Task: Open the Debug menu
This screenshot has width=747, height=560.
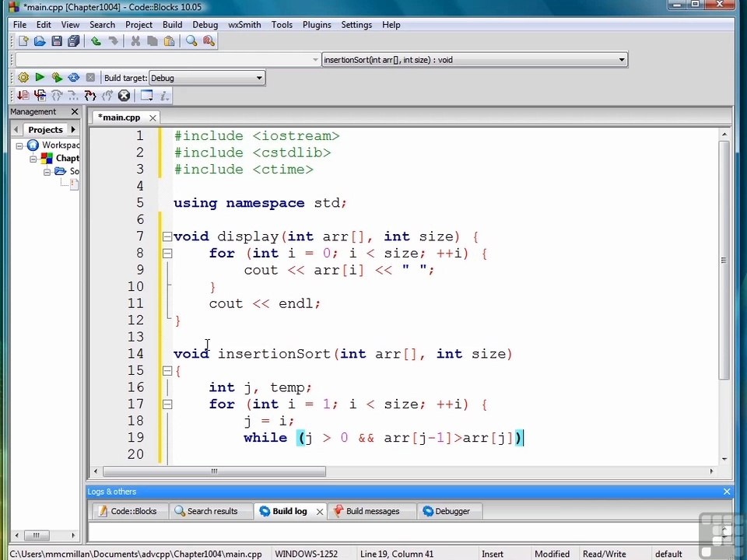Action: coord(205,25)
